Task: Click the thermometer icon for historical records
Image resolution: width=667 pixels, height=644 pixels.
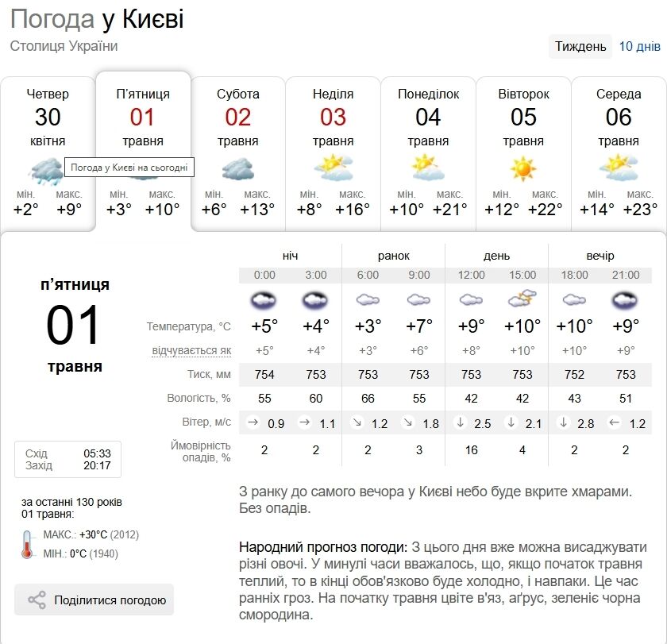Action: (28, 544)
